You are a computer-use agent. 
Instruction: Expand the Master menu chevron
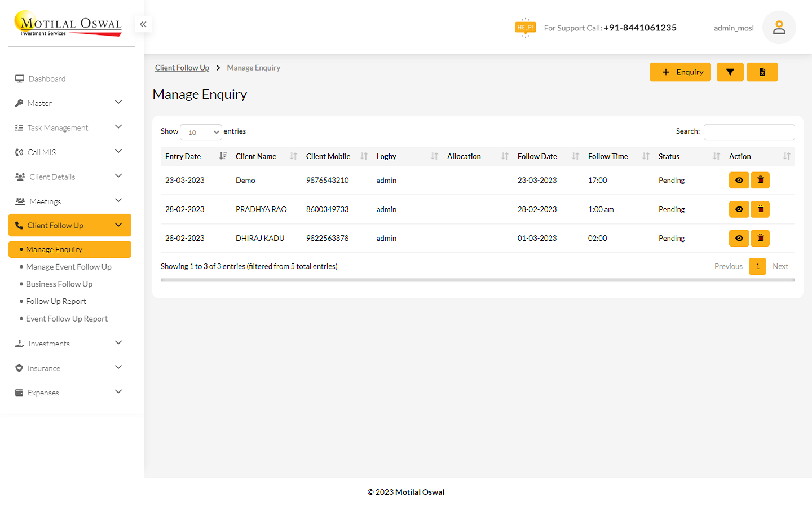pyautogui.click(x=118, y=102)
